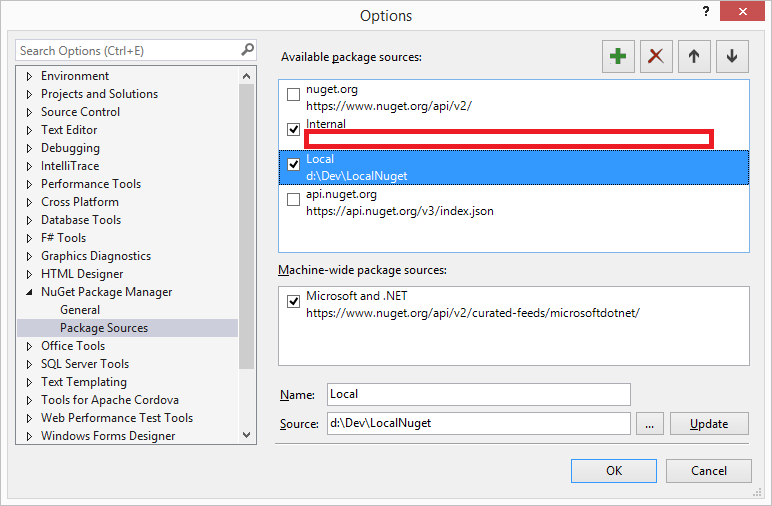The width and height of the screenshot is (772, 506).
Task: Expand the Performance Tools node
Action: tap(29, 184)
